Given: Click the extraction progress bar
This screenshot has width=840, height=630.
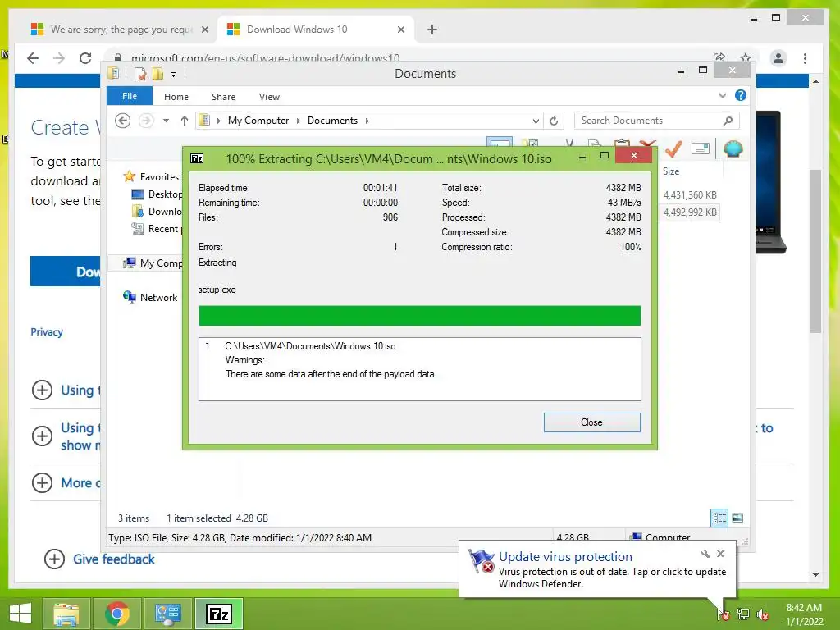Looking at the screenshot, I should [x=419, y=316].
